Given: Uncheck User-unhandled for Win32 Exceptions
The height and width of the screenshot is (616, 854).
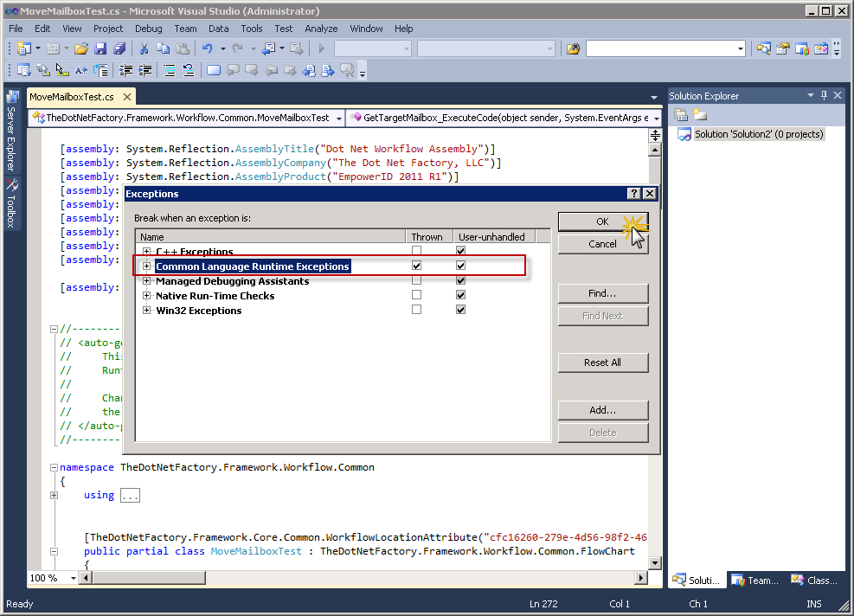Looking at the screenshot, I should click(461, 310).
